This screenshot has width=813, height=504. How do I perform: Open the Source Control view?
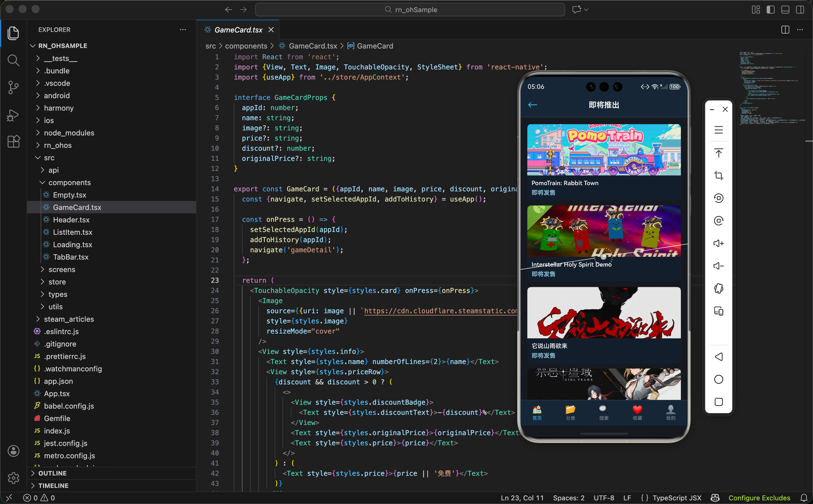(13, 87)
